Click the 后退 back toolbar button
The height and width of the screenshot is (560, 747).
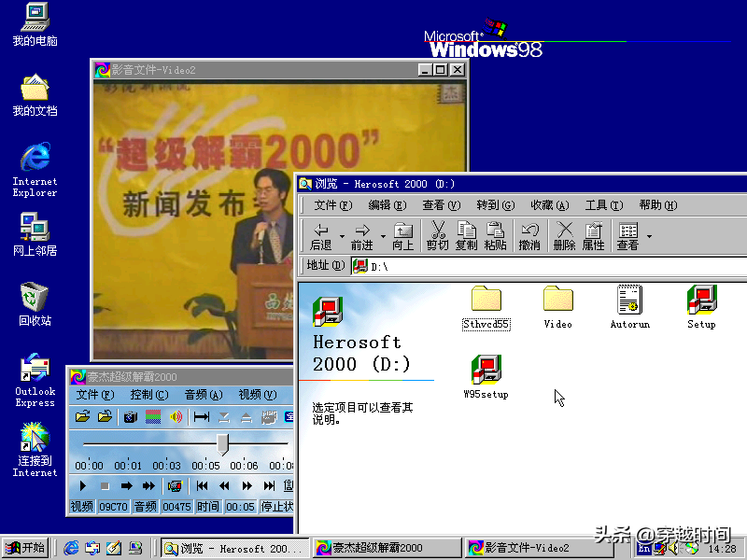click(x=320, y=237)
